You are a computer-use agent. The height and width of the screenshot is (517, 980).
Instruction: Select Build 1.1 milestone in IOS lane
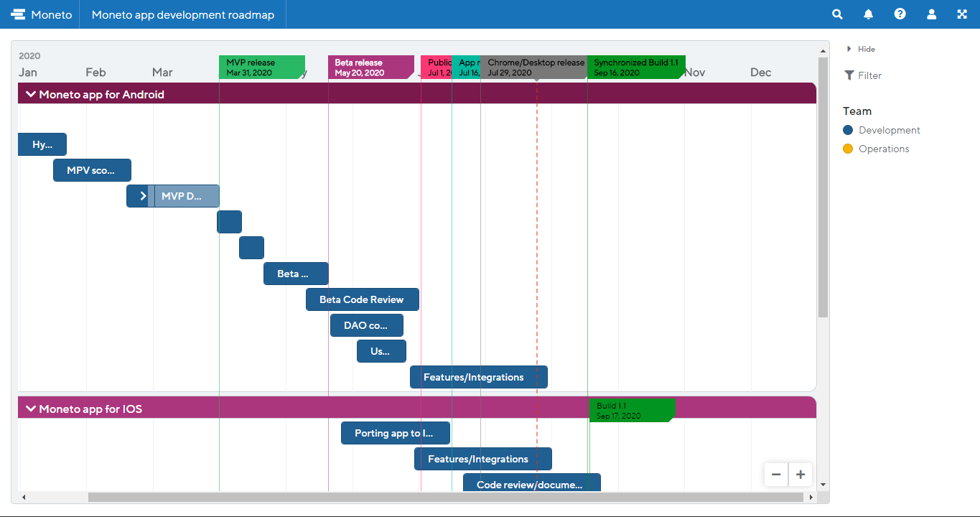633,411
